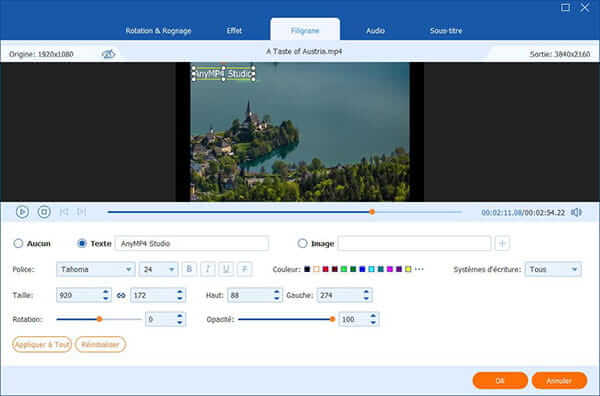The image size is (600, 396).
Task: Click the aspect ratio link icon
Action: (121, 295)
